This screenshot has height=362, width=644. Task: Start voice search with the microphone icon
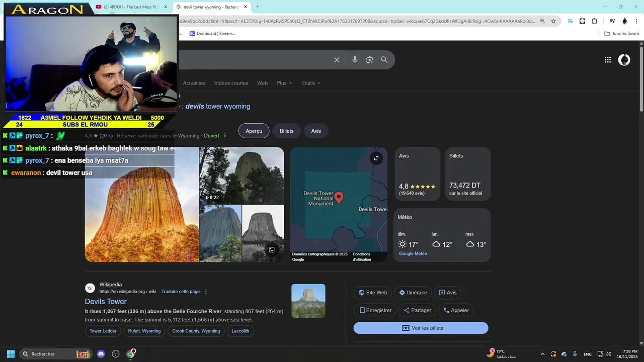pyautogui.click(x=355, y=60)
